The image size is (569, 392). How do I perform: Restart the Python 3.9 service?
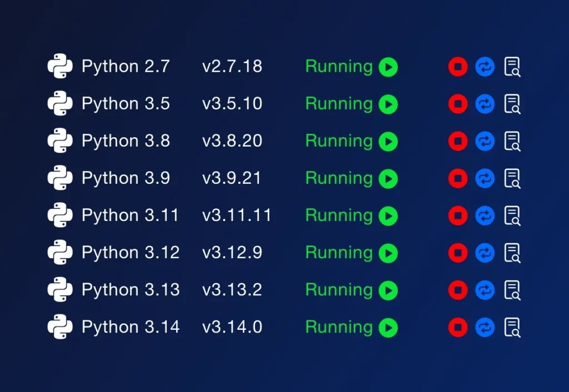pos(485,178)
